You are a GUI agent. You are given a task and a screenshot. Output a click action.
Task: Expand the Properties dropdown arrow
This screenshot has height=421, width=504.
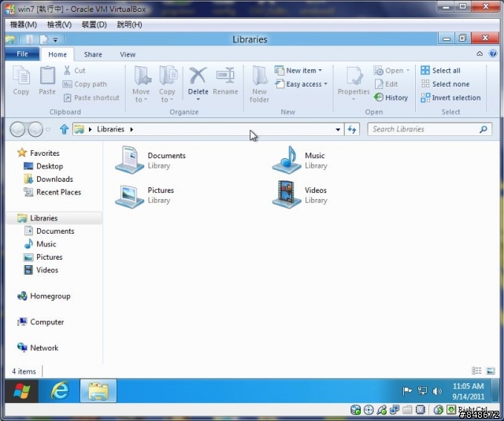tap(354, 99)
